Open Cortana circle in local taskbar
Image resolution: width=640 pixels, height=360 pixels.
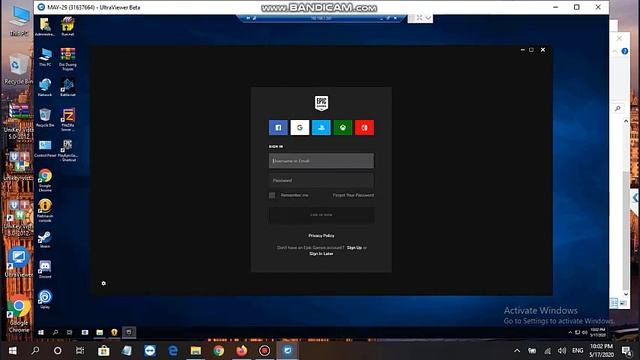pos(58,351)
